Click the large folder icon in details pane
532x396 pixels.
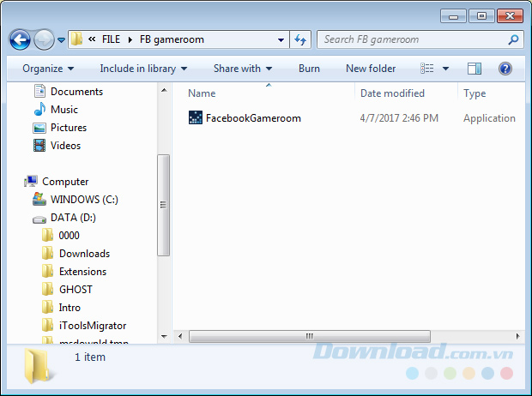point(37,365)
